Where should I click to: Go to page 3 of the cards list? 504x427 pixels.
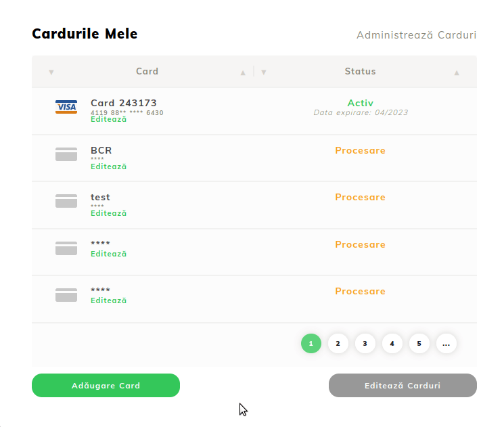tap(365, 344)
